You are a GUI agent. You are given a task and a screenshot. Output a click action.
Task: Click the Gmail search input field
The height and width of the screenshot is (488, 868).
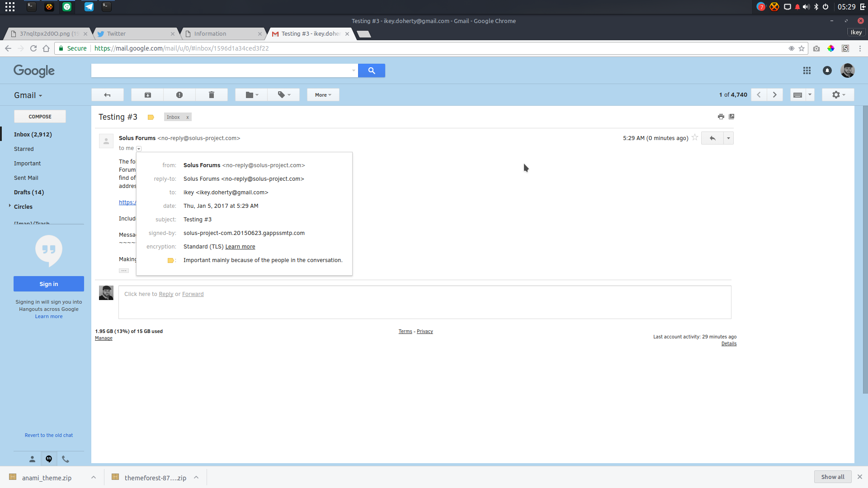coord(221,70)
